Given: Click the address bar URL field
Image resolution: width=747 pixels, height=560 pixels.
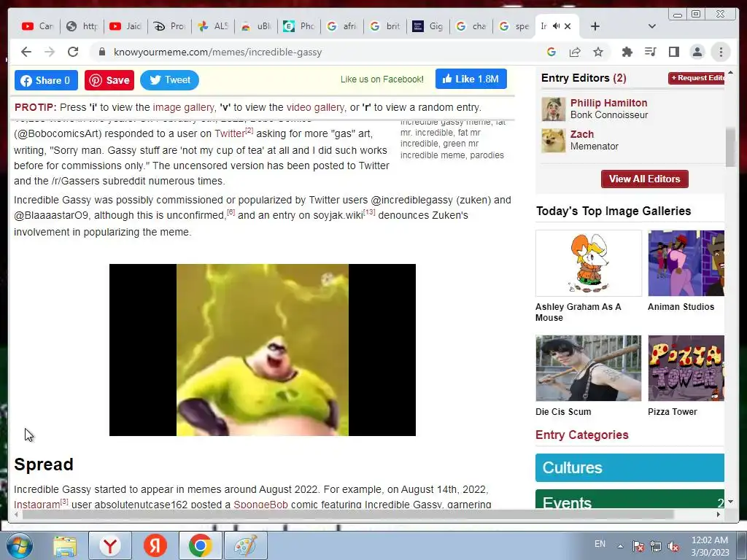Looking at the screenshot, I should tap(320, 52).
